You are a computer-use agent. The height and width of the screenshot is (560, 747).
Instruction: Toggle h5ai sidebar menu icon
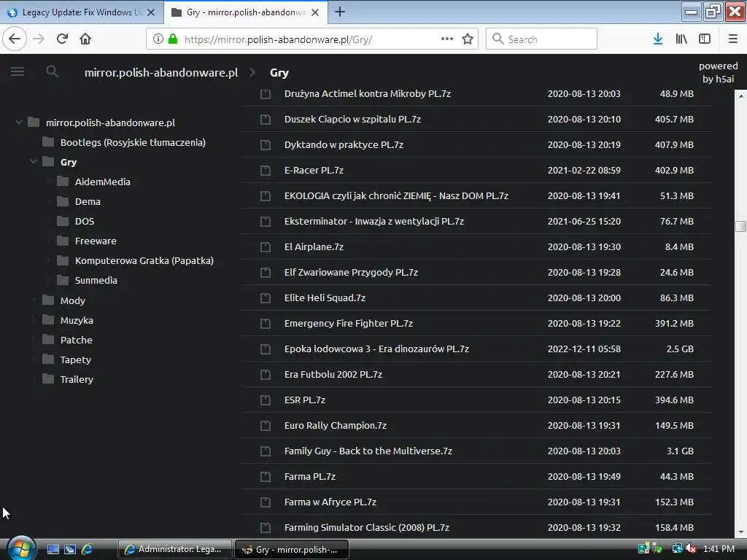tap(18, 71)
